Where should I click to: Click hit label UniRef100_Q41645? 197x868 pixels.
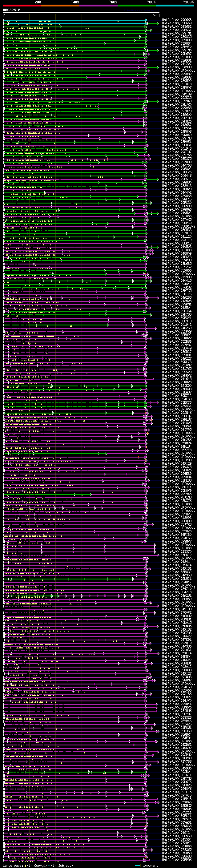177,379
